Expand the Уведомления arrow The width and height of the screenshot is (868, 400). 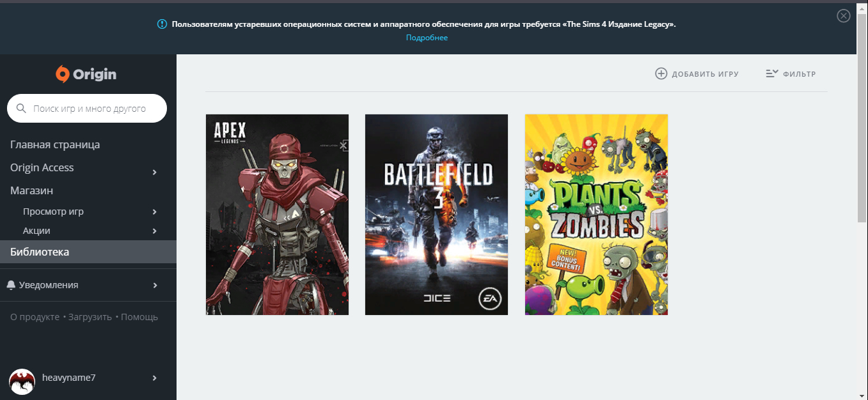pos(155,285)
